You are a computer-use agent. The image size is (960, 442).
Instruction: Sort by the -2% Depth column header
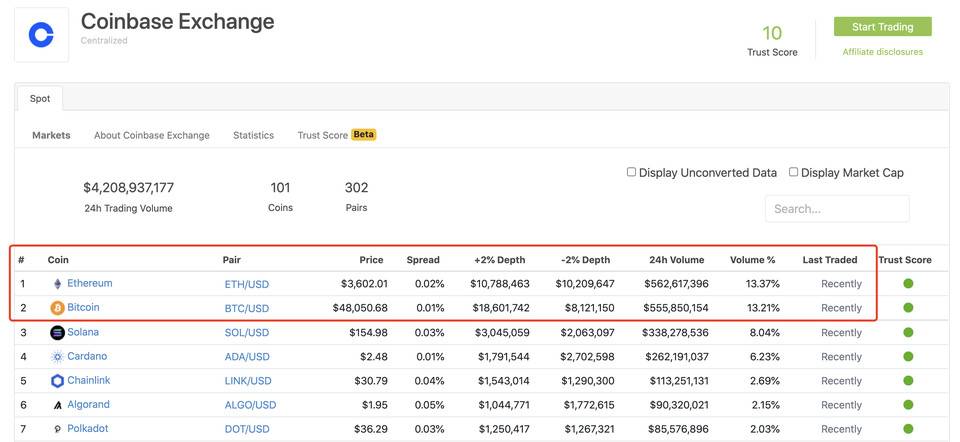585,260
